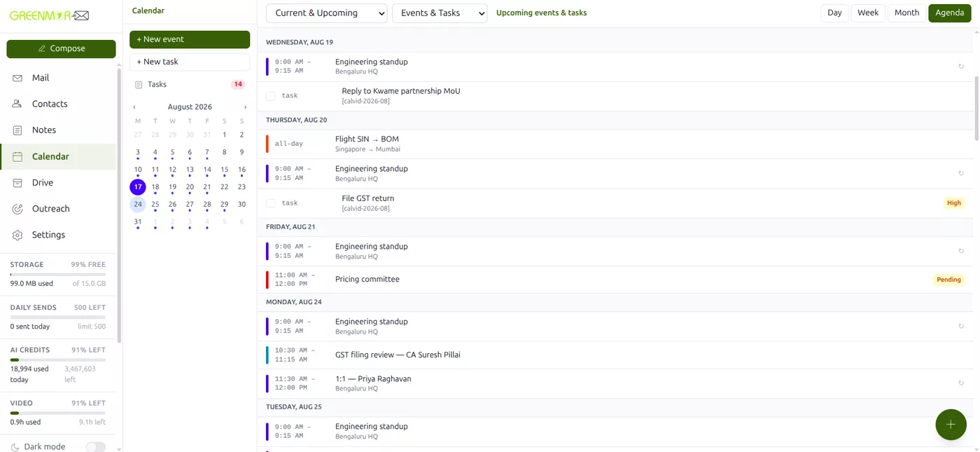Check the Reply to Kwame partnership MoU task

[271, 96]
